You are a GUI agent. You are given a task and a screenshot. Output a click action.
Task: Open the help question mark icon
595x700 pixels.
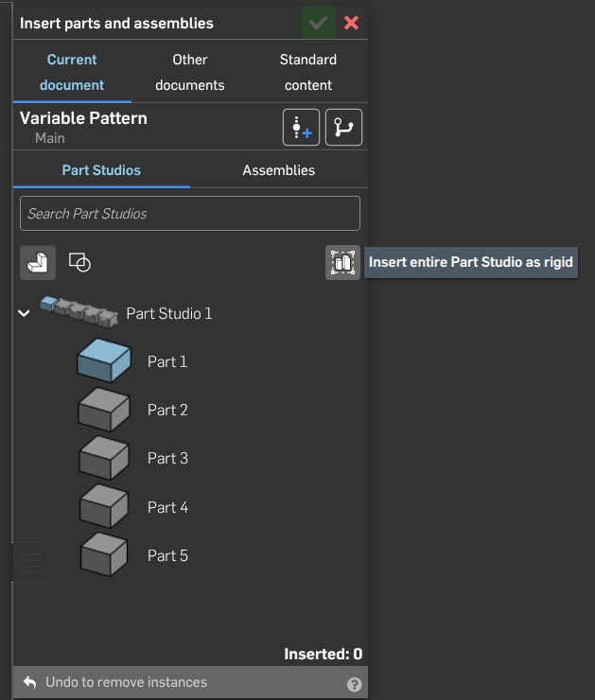coord(355,684)
